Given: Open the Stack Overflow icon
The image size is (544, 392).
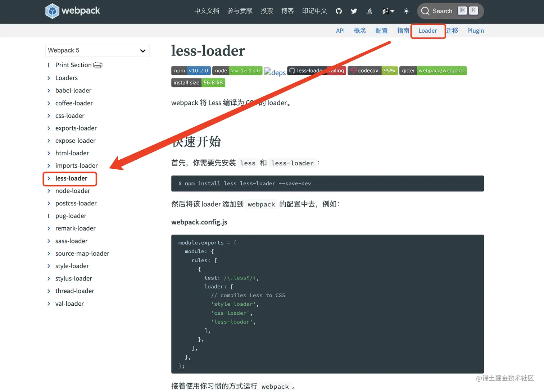Looking at the screenshot, I should click(x=369, y=11).
